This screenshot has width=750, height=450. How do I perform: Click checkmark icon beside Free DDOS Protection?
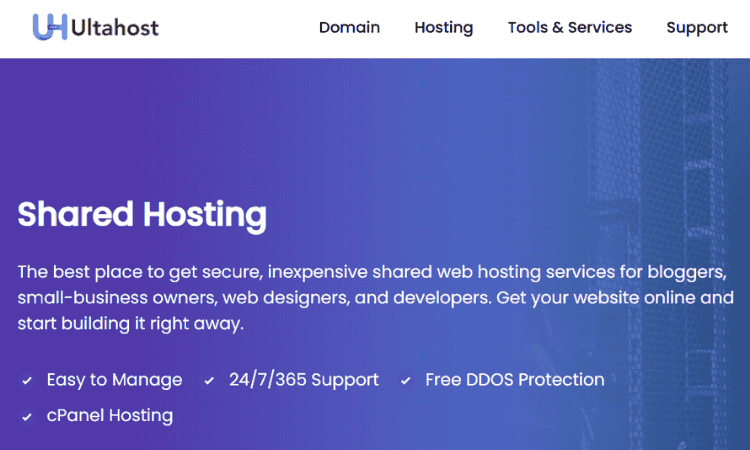pyautogui.click(x=406, y=381)
